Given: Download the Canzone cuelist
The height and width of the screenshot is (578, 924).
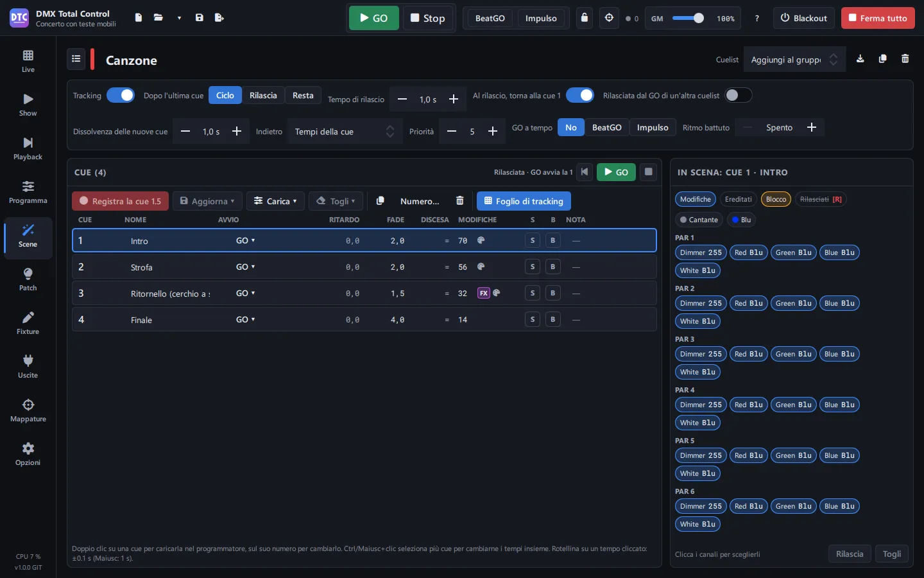Looking at the screenshot, I should coord(860,59).
